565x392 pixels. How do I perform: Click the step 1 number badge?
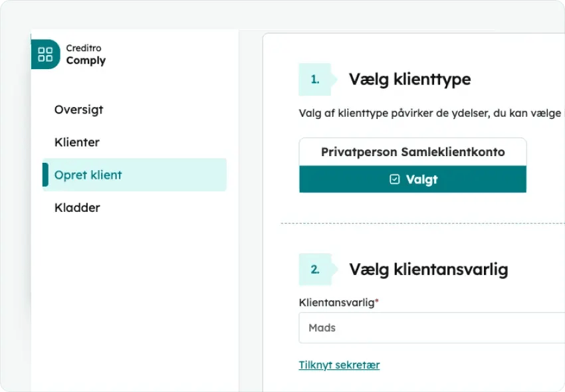click(x=314, y=79)
